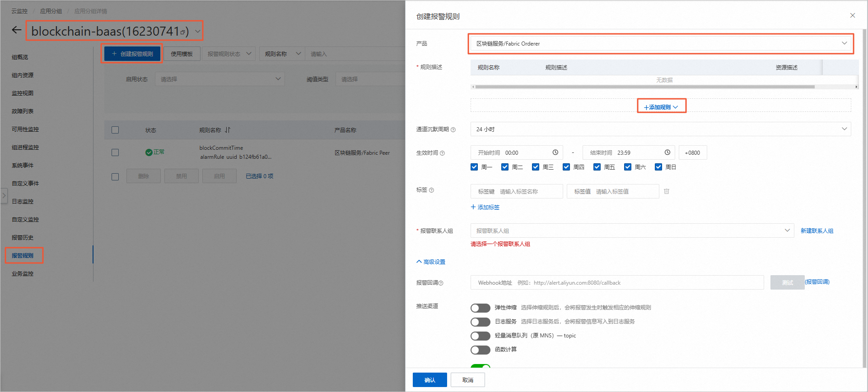
Task: Click the 云监控 breadcrumb link
Action: [x=19, y=11]
